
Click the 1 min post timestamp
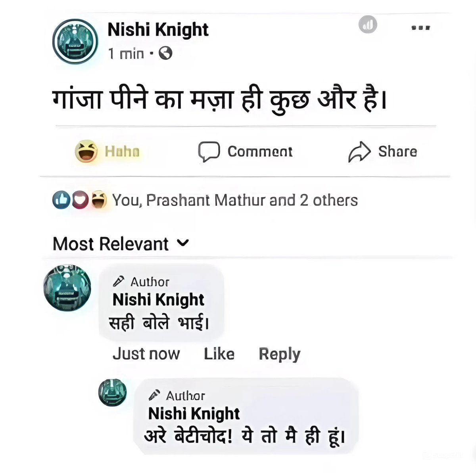tap(126, 54)
